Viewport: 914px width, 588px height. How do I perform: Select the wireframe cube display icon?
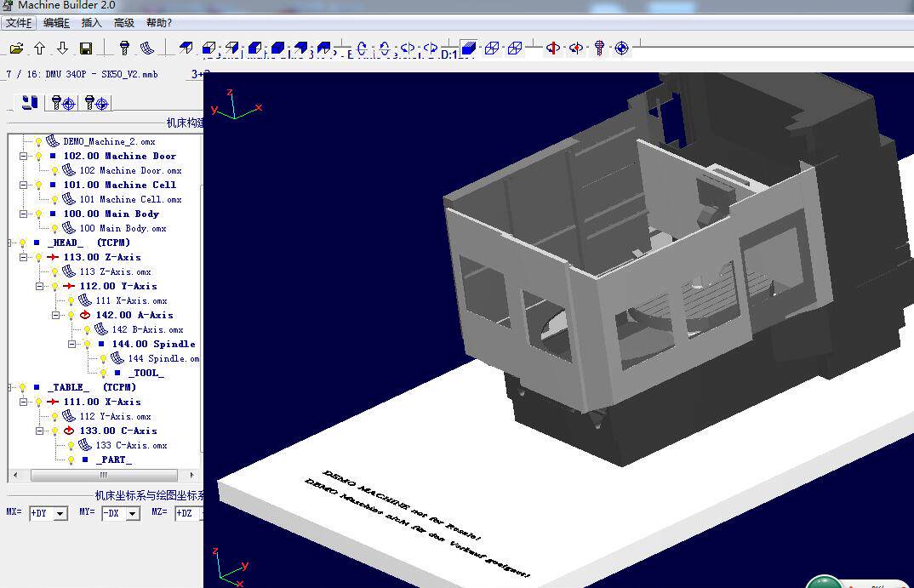click(x=492, y=49)
